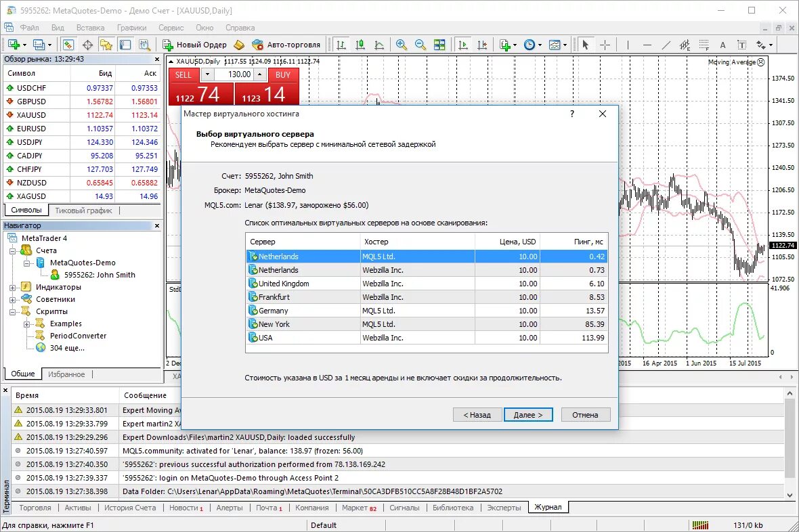Toggle the Terminal panel toolbar icon
The image size is (799, 532).
tap(125, 45)
